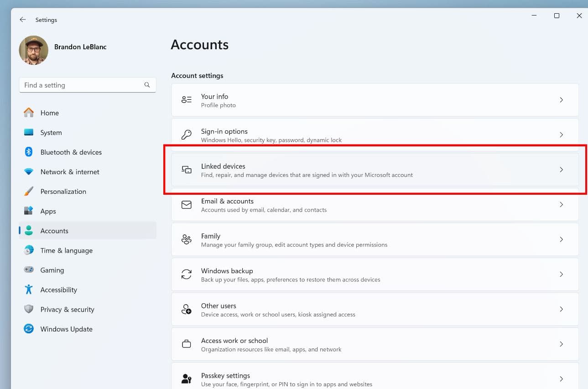Viewport: 588px width, 389px height.
Task: Click the Linked devices icon
Action: (x=187, y=170)
